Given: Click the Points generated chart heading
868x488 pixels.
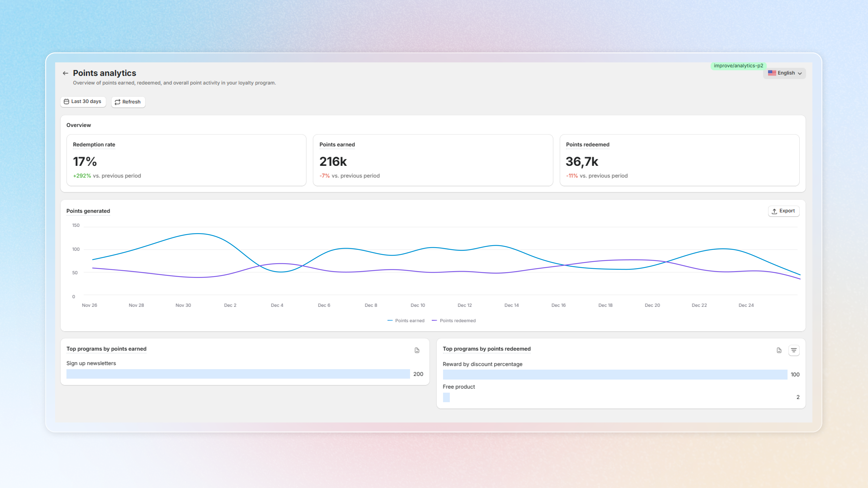Looking at the screenshot, I should point(88,211).
